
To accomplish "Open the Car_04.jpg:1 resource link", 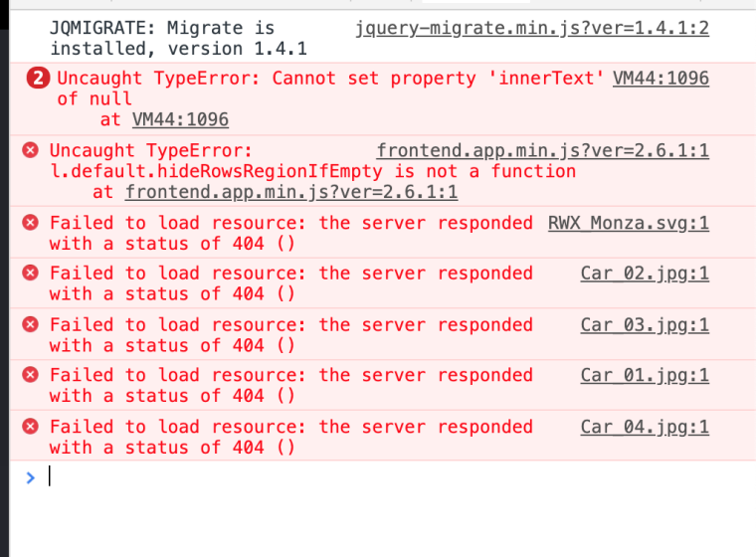I will [645, 427].
